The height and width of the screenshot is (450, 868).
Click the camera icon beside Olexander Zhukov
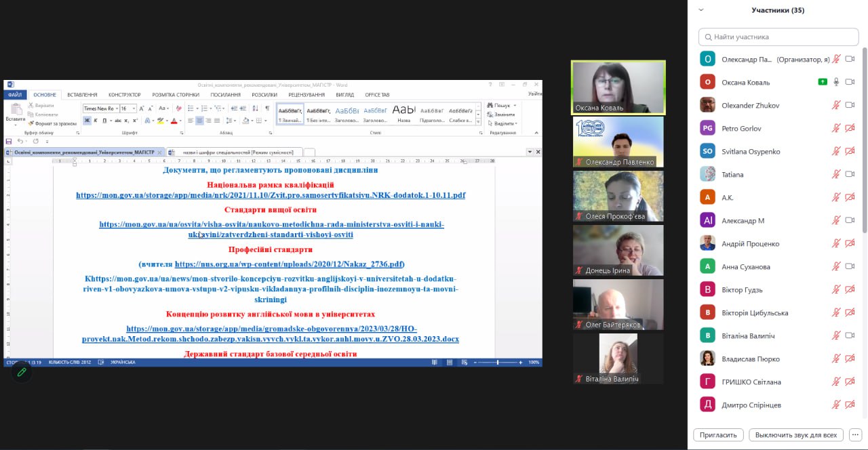click(x=850, y=105)
